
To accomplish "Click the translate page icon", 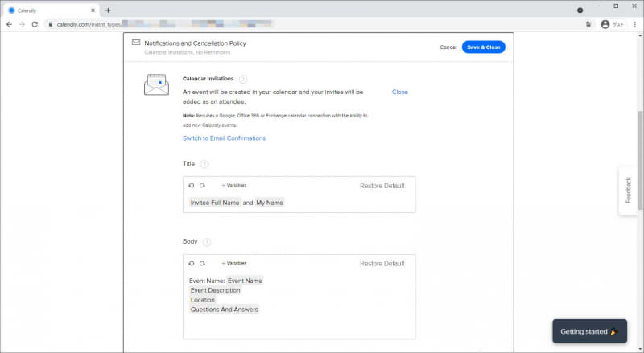I will [589, 24].
